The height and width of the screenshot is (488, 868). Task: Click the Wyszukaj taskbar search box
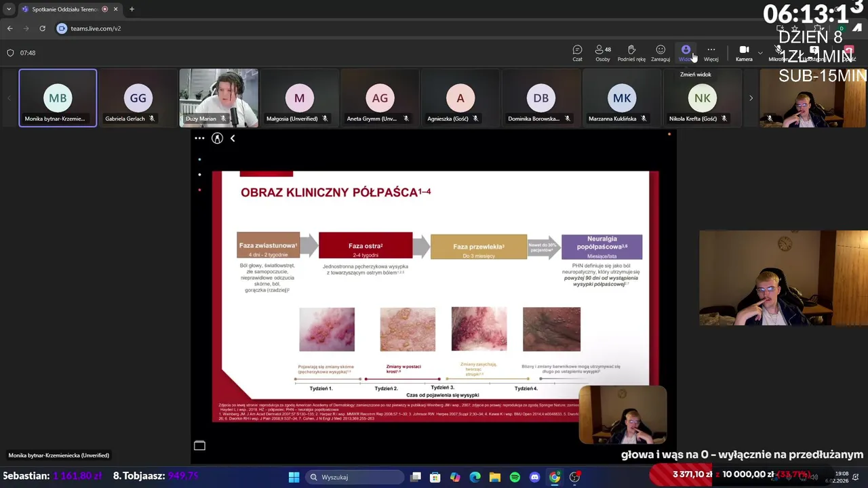click(353, 477)
